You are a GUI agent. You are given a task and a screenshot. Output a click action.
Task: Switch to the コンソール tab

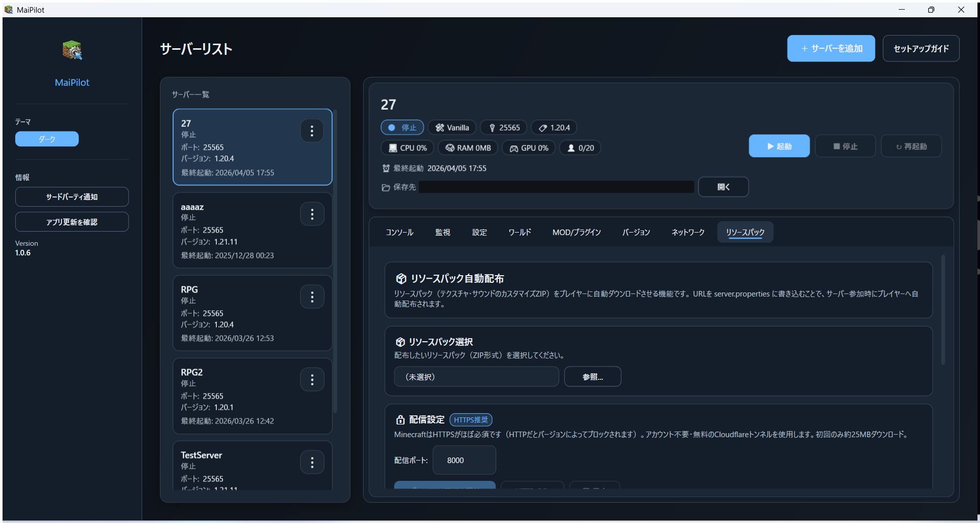coord(399,232)
